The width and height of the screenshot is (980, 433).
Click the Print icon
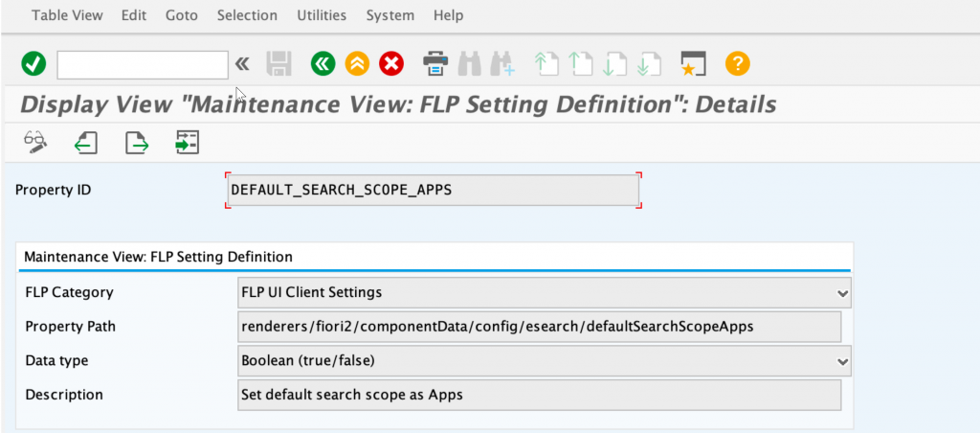click(435, 64)
